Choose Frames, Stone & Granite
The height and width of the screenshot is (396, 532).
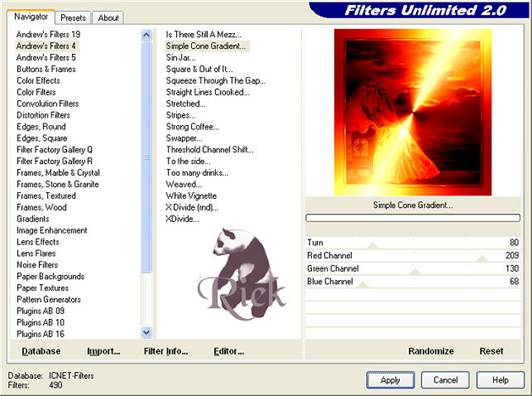click(58, 184)
